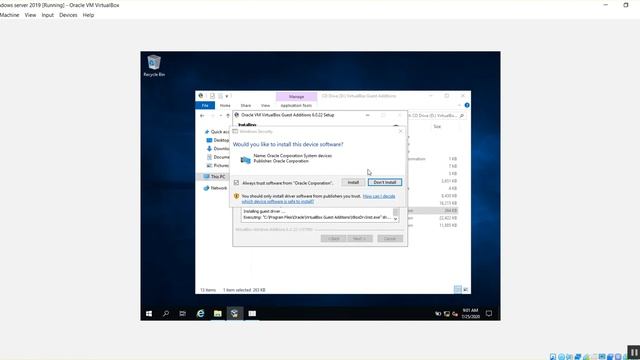Select This PC in the navigation pane
The width and height of the screenshot is (640, 360).
pos(215,177)
